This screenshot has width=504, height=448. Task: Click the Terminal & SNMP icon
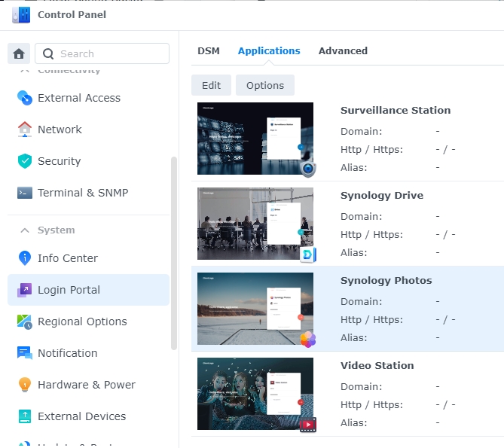25,193
